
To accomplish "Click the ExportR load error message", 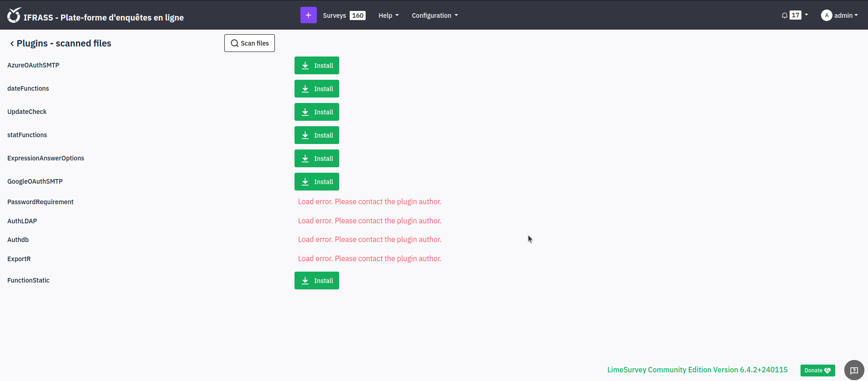I will (x=370, y=258).
